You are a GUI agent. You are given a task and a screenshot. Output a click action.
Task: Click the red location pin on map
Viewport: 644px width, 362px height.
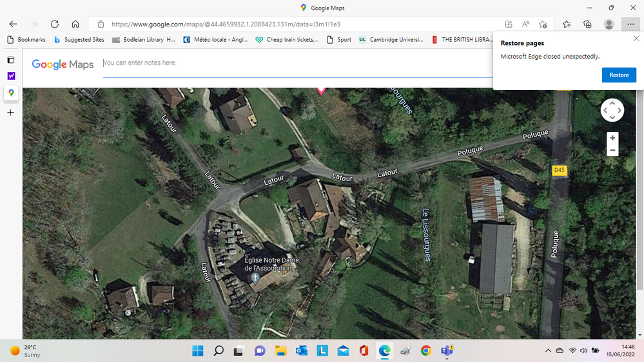tap(321, 91)
